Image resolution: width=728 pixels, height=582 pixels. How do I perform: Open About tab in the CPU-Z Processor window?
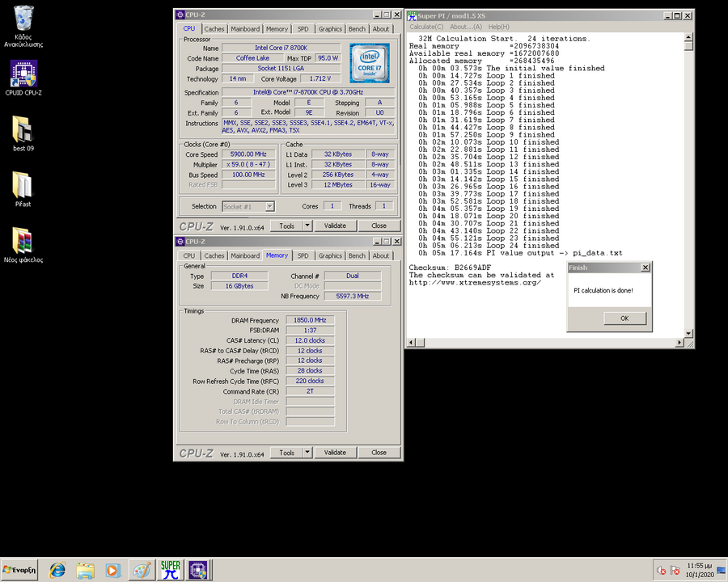[381, 29]
